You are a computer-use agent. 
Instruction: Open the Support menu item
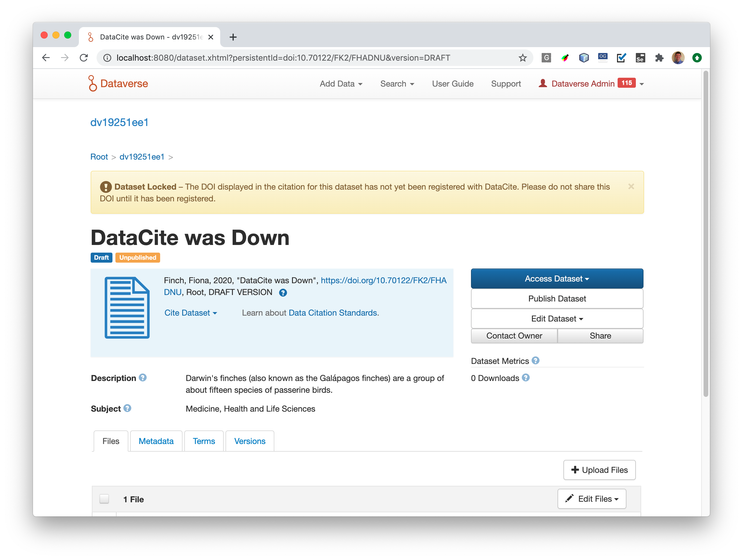click(x=506, y=84)
